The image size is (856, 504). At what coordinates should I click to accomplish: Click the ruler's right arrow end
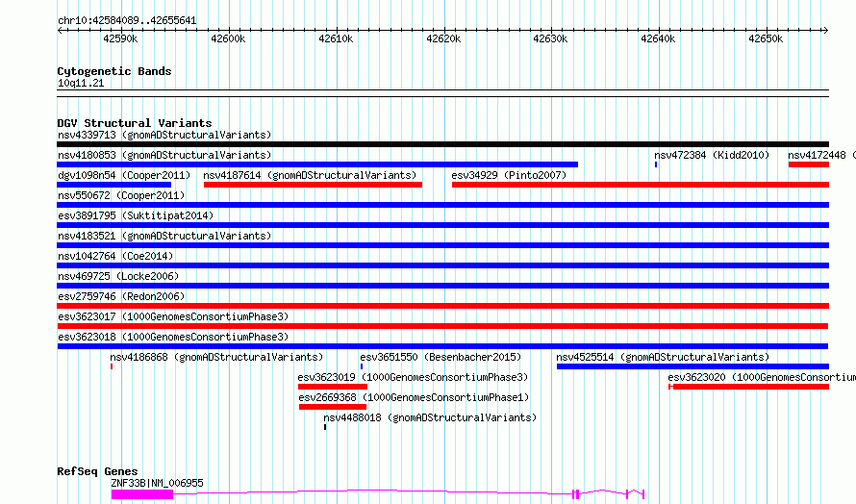pos(826,31)
